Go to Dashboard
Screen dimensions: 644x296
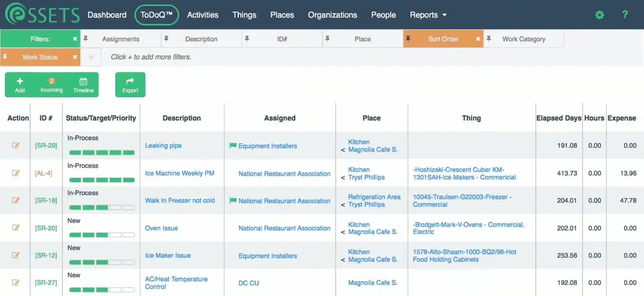pos(107,15)
